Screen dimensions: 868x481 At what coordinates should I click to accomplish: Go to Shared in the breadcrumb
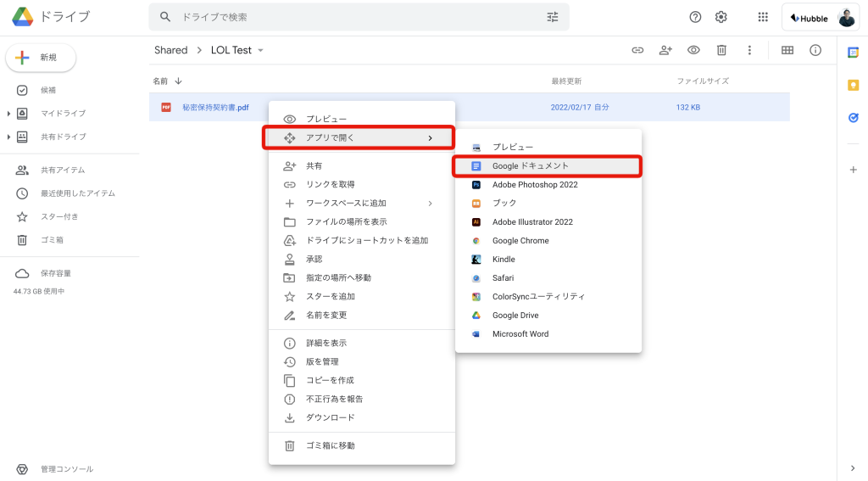point(171,50)
